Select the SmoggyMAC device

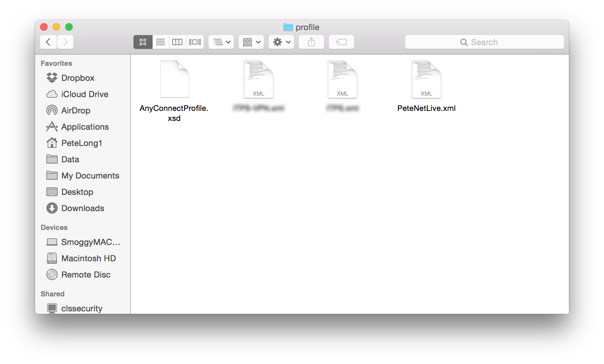pyautogui.click(x=83, y=242)
